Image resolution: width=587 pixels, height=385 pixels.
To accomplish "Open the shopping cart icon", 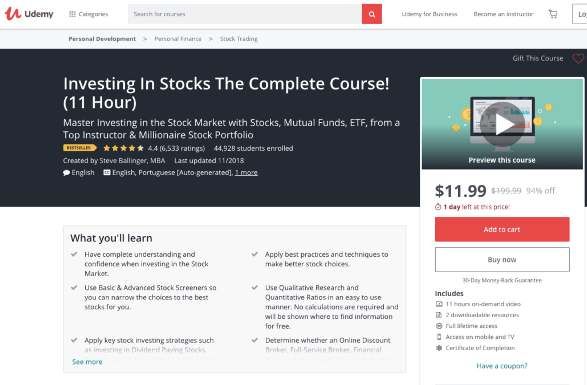I will point(553,14).
